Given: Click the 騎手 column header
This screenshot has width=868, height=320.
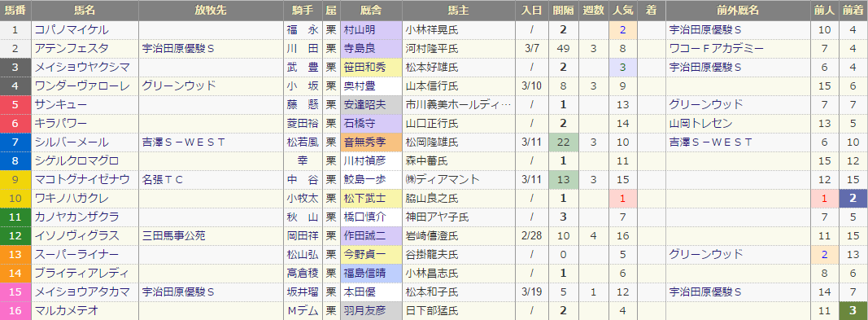Looking at the screenshot, I should [x=303, y=11].
